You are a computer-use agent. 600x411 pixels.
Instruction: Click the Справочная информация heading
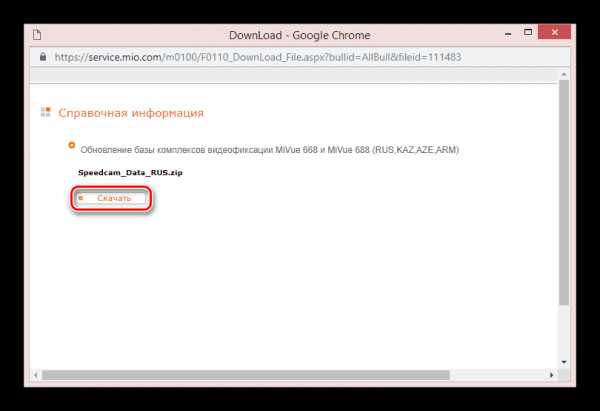(x=131, y=113)
